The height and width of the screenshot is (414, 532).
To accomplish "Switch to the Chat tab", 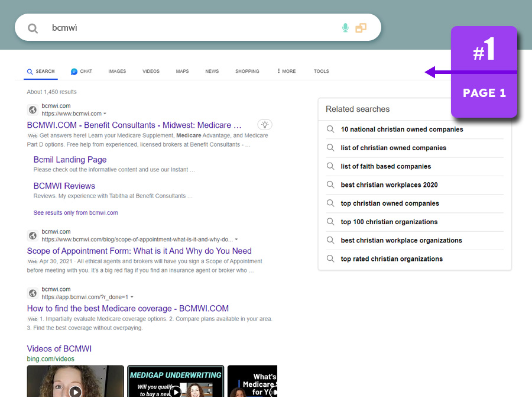I will point(82,71).
